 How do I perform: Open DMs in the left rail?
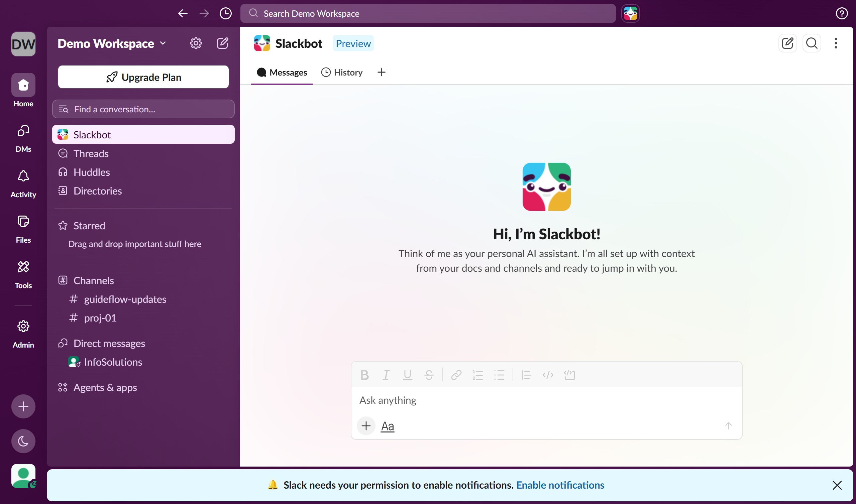pos(23,138)
